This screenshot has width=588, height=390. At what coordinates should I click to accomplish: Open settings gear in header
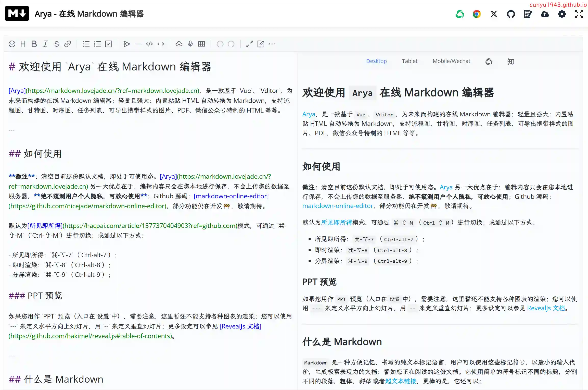click(x=562, y=14)
